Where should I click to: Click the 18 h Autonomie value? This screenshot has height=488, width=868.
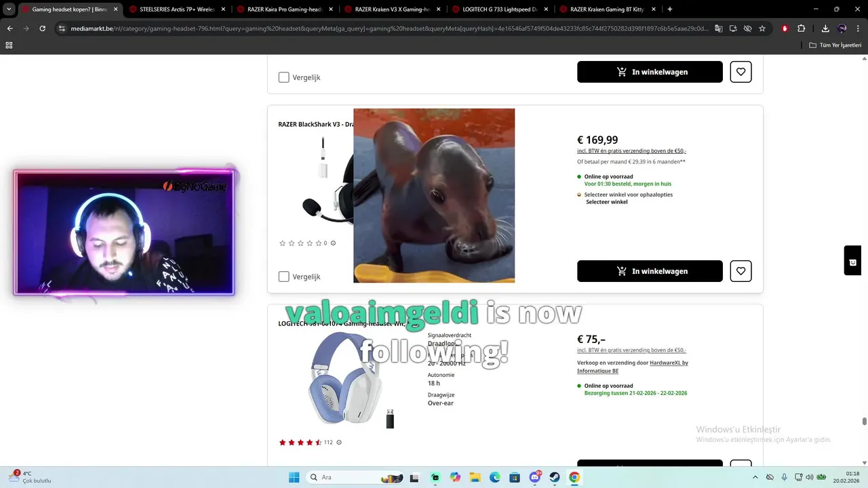pyautogui.click(x=434, y=383)
